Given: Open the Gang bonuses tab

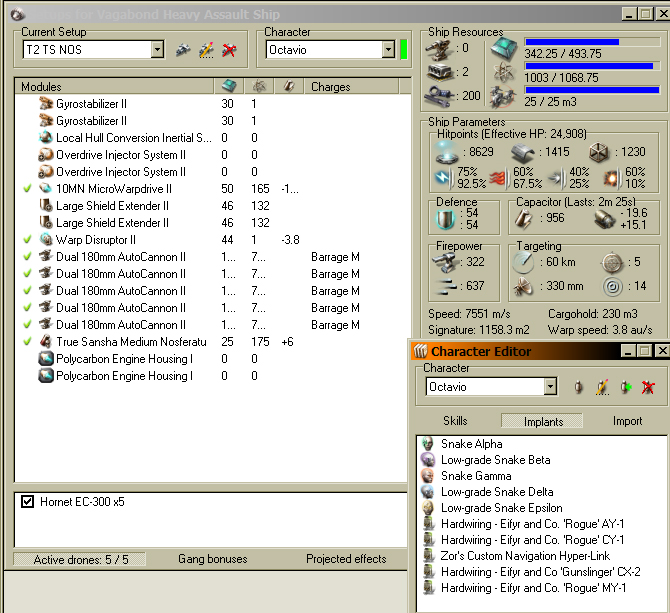Looking at the screenshot, I should point(212,559).
